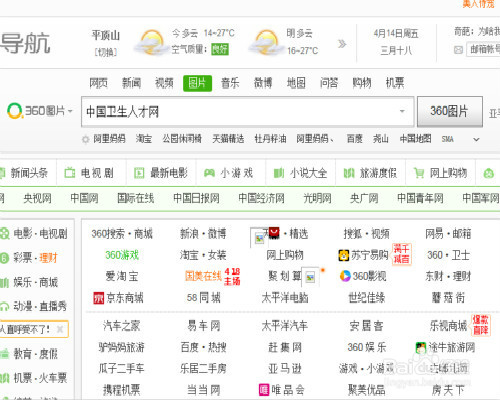Open the 机票·火车票 sidebar category
This screenshot has height=400, width=500.
pyautogui.click(x=40, y=378)
